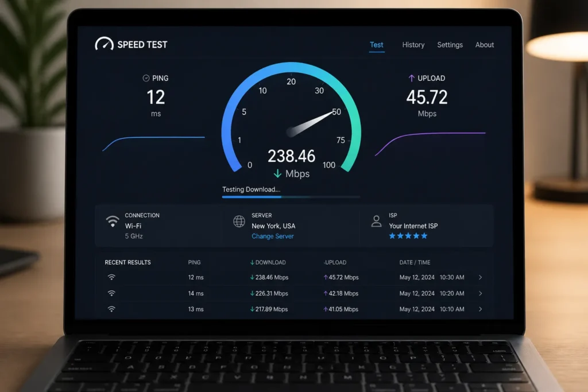Viewport: 588px width, 392px height.
Task: Click the RECENT RESULTS heading
Action: 127,262
